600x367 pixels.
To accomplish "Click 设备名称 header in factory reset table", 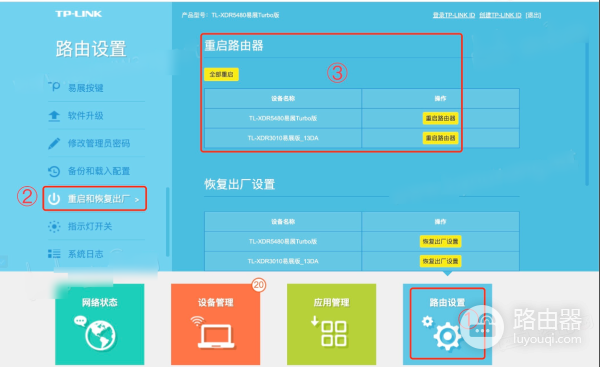I will (283, 222).
